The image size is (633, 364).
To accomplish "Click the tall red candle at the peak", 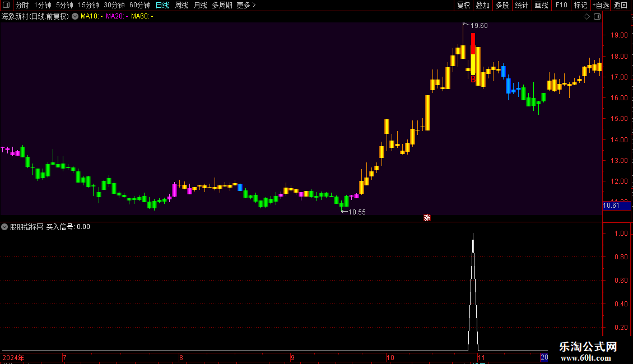I will pos(473,44).
